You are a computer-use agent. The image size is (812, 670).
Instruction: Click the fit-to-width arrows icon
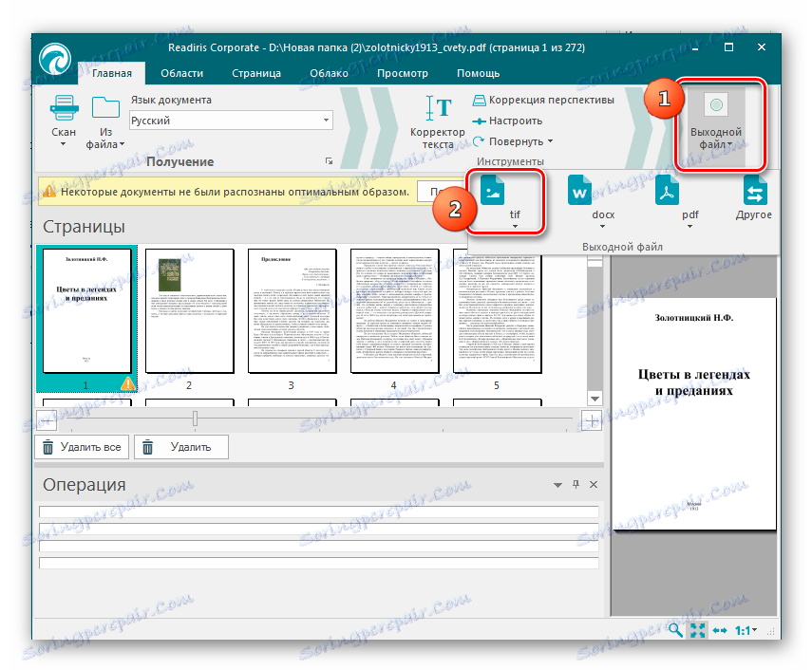coord(720,630)
